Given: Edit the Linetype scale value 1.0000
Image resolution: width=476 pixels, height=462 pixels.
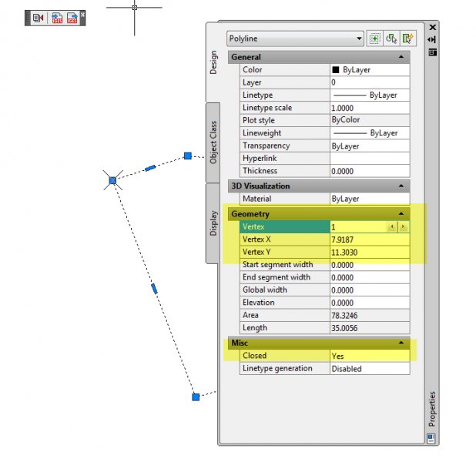Looking at the screenshot, I should coord(370,108).
